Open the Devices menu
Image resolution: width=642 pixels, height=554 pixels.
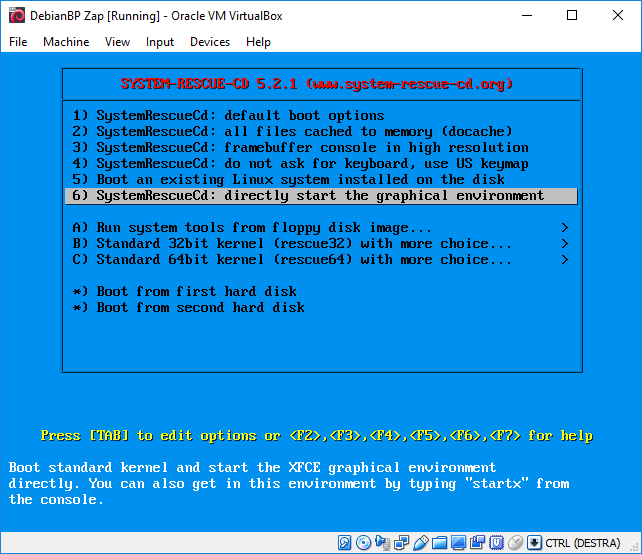tap(209, 42)
